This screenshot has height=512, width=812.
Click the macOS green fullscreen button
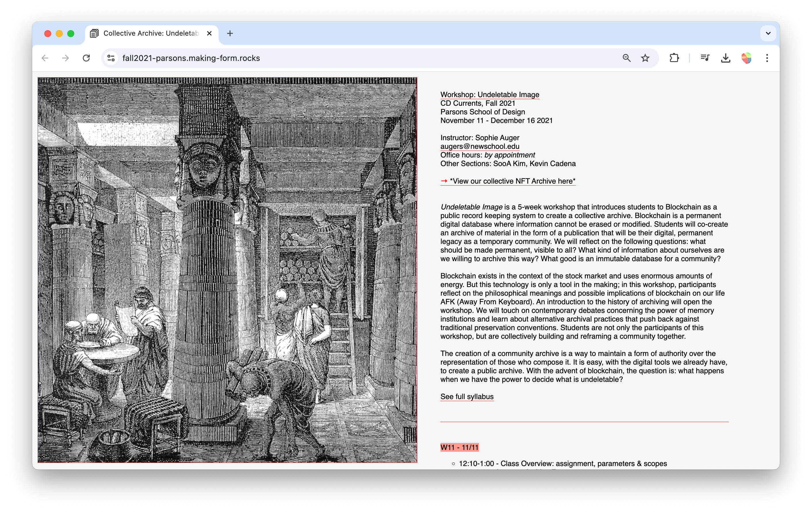[70, 33]
